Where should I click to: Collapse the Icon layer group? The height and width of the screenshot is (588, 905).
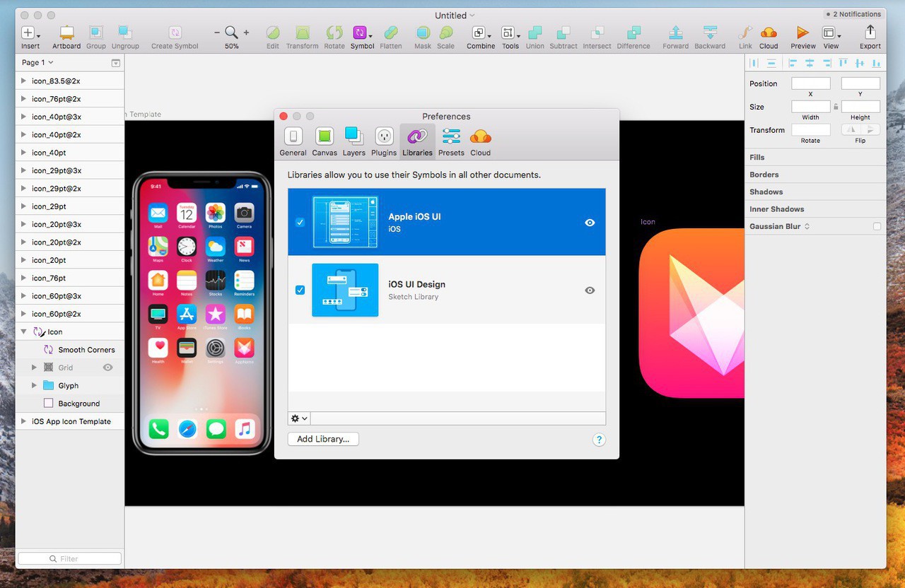[x=24, y=331]
